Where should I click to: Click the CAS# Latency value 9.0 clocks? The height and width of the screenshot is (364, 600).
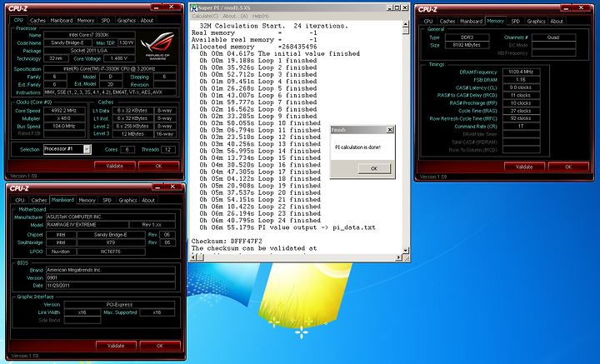[521, 87]
